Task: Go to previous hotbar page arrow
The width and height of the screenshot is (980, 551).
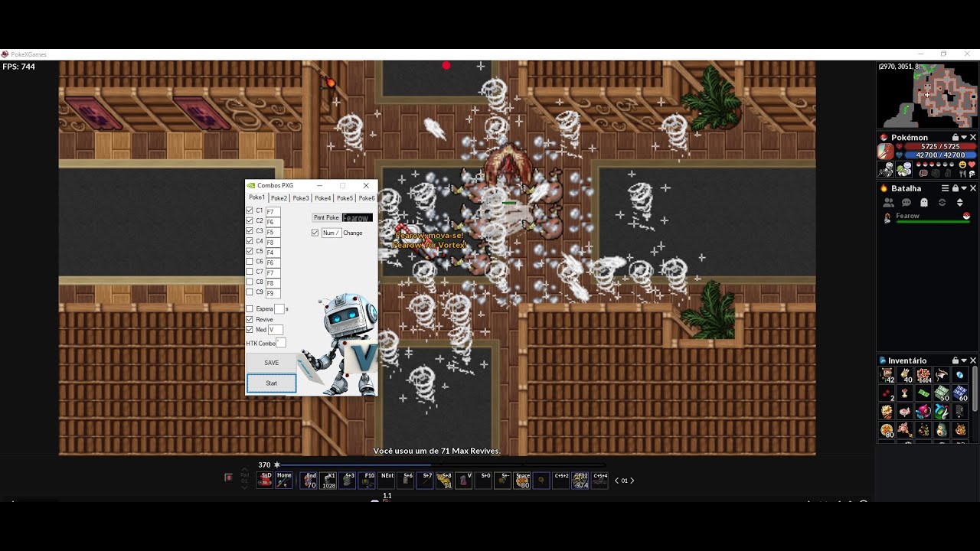Action: click(x=617, y=481)
